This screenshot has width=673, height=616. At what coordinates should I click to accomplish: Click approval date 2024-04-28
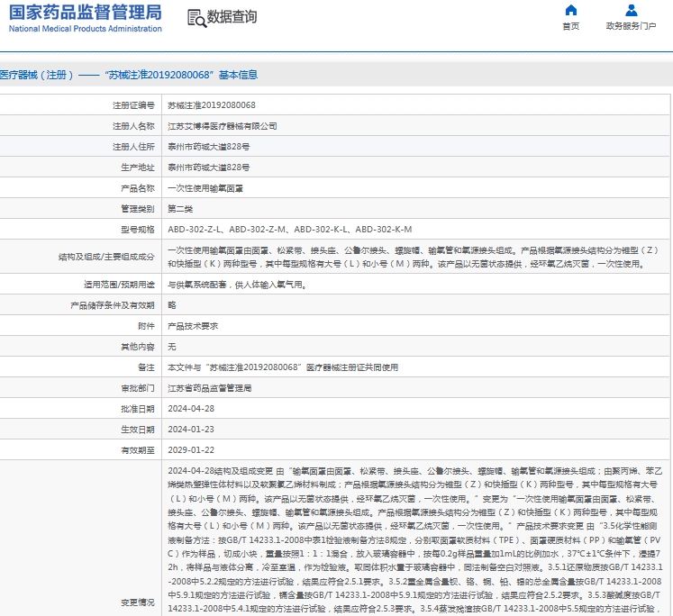tap(191, 409)
